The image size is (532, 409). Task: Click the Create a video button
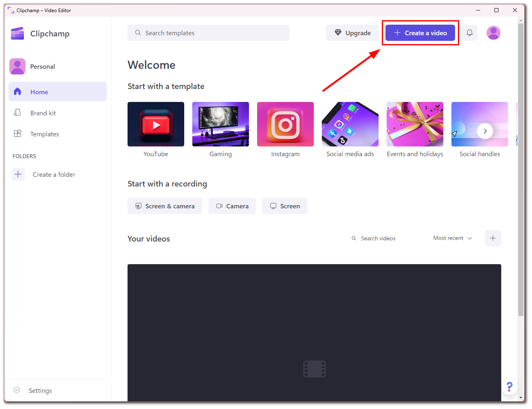(420, 33)
